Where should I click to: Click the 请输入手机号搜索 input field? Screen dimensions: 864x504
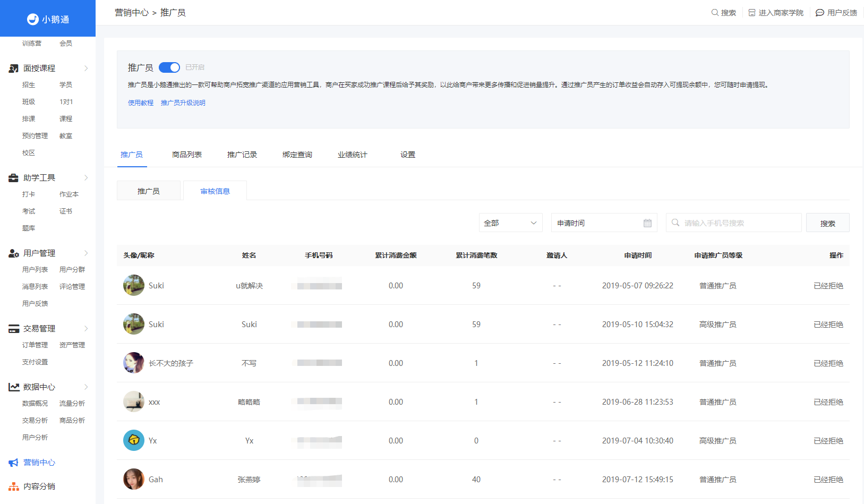(x=734, y=223)
